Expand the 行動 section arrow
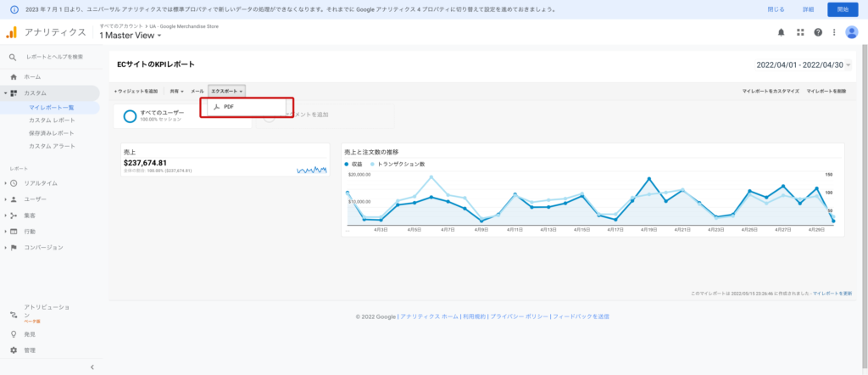 click(6, 231)
